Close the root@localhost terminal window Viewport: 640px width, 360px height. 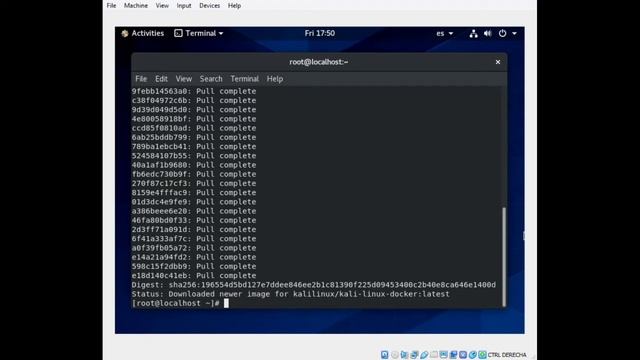pyautogui.click(x=498, y=62)
